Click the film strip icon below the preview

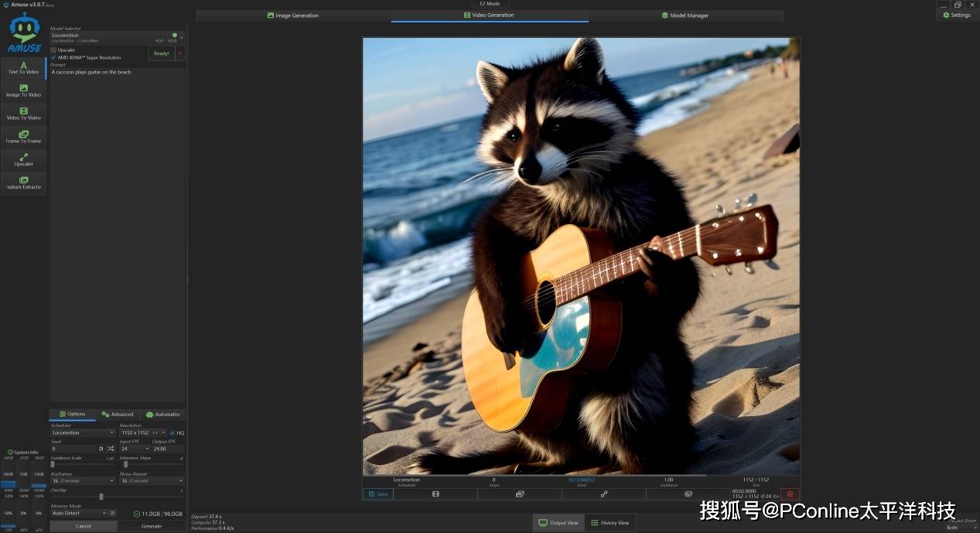435,494
